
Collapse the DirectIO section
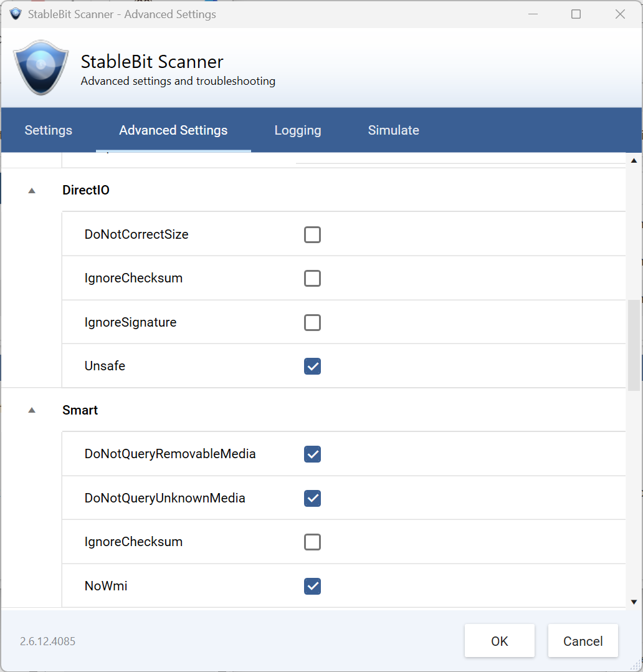[x=32, y=191]
